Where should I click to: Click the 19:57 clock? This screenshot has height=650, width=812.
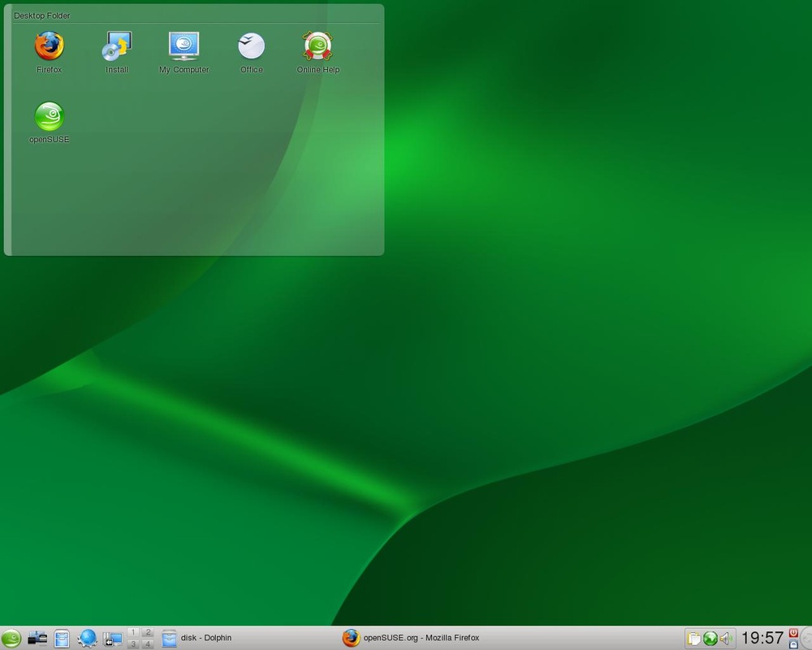pos(762,638)
